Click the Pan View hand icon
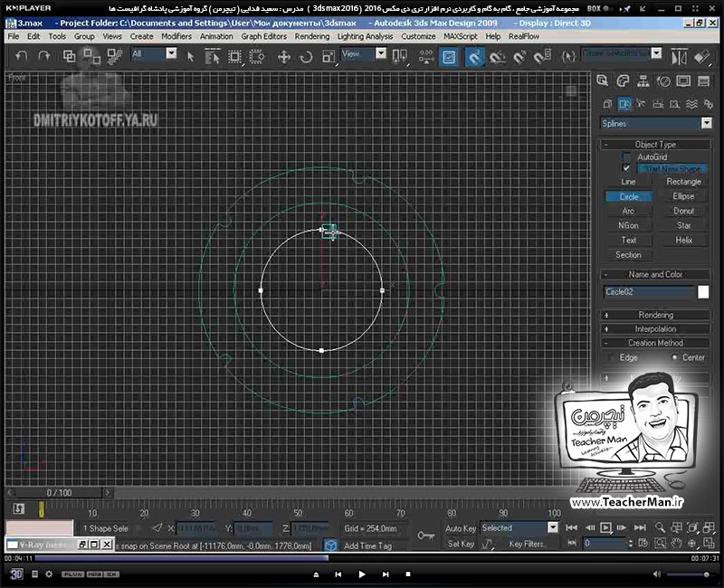This screenshot has width=724, height=588. pos(676,543)
